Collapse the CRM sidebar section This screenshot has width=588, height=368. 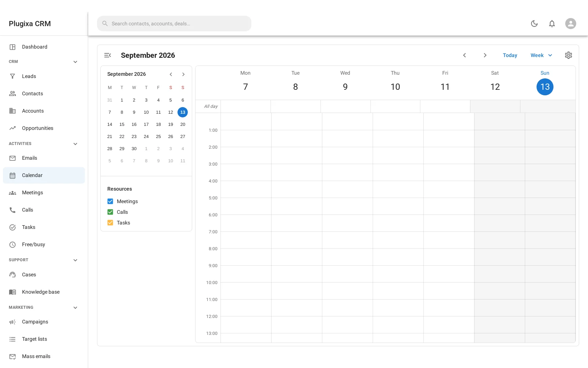click(75, 62)
